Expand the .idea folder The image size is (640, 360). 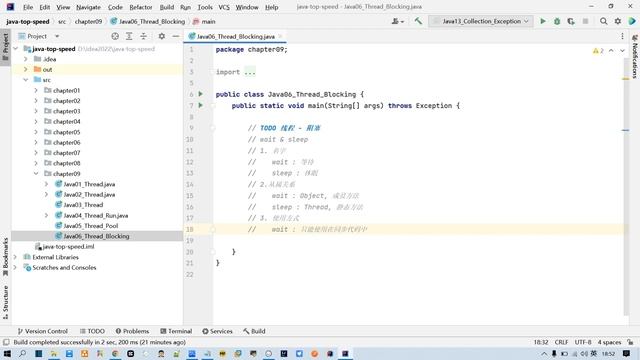[26, 59]
